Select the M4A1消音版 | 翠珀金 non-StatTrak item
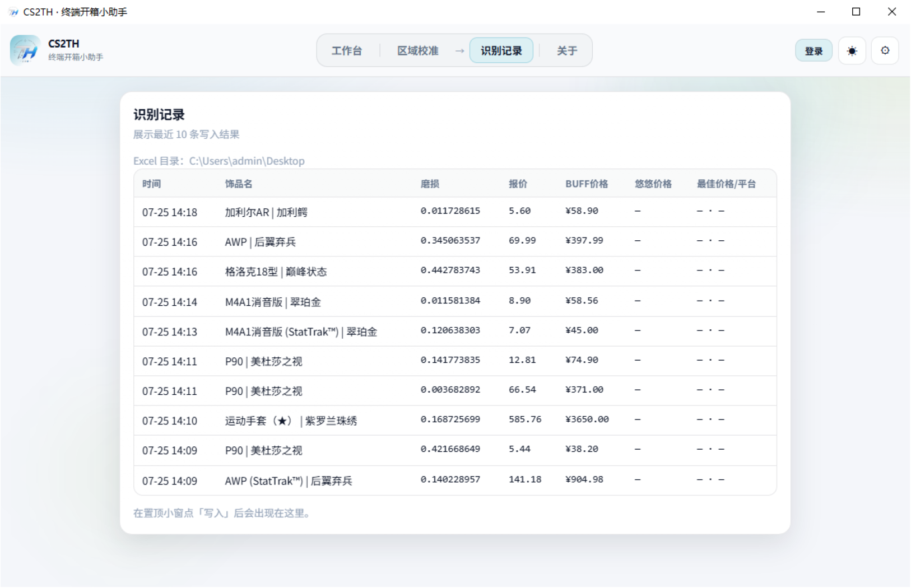This screenshot has width=911, height=588. [273, 302]
